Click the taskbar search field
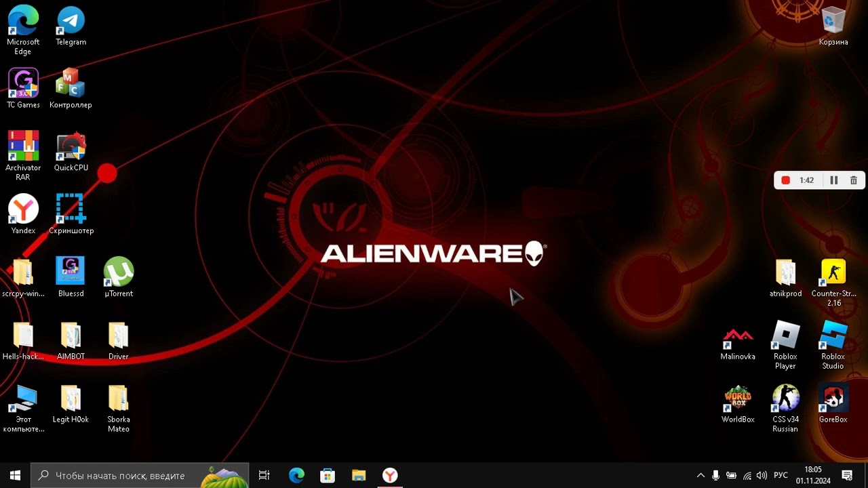 coord(140,475)
